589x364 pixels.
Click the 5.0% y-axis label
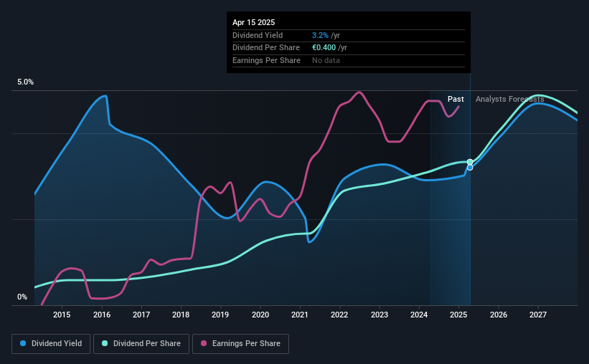tap(25, 82)
